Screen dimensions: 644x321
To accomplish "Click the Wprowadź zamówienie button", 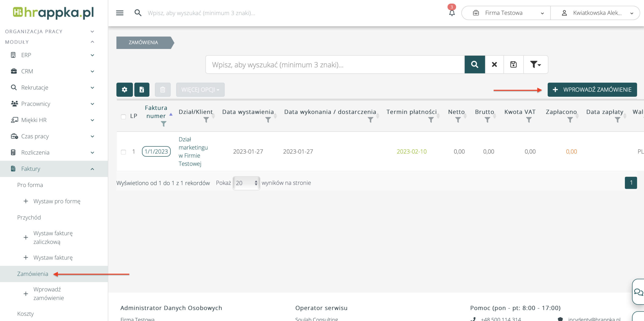I will click(592, 89).
